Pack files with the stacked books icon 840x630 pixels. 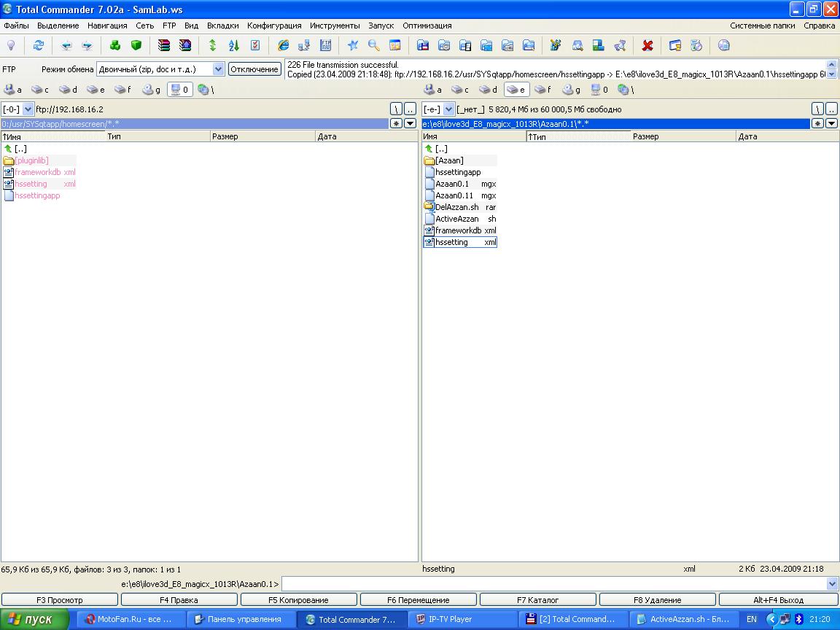point(164,45)
